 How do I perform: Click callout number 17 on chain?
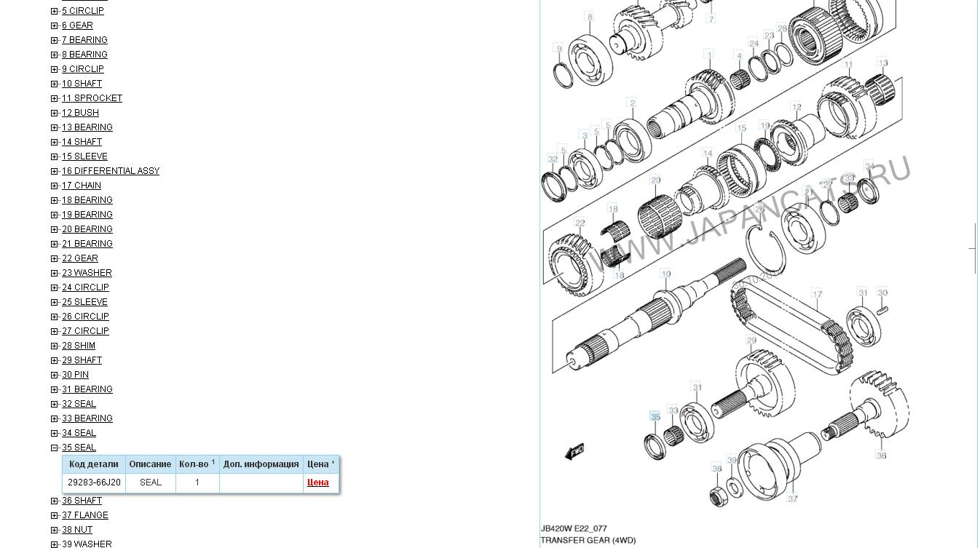(817, 295)
